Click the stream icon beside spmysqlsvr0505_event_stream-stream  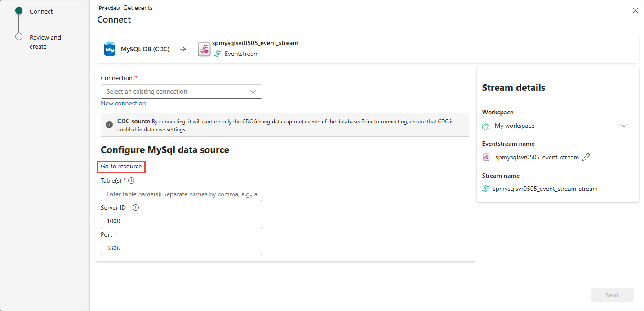486,189
